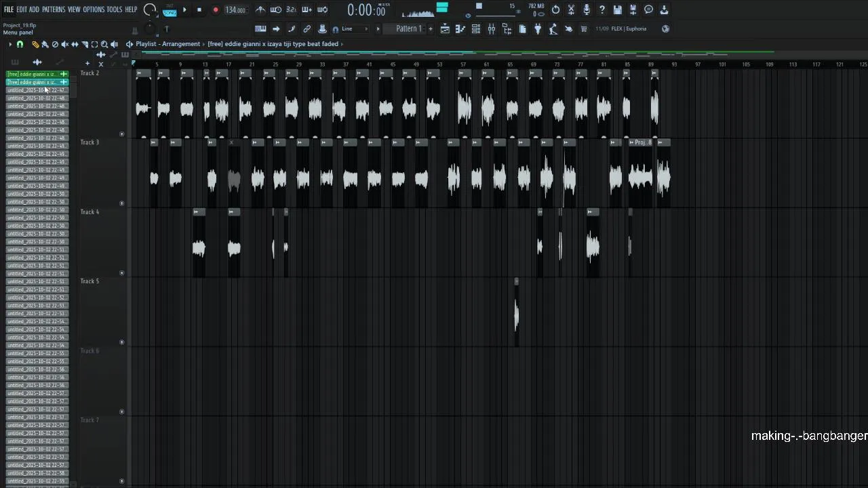
Task: Open the Browser tree icon
Action: (507, 28)
